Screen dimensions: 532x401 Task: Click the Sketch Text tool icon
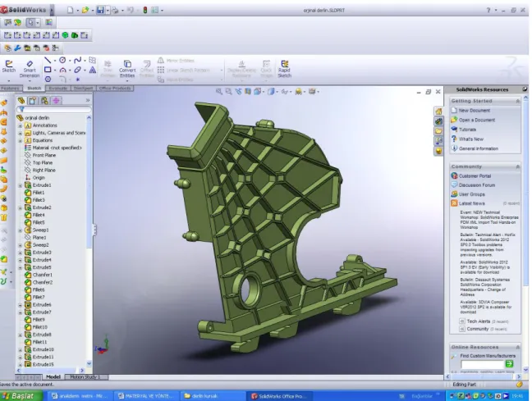[x=92, y=70]
